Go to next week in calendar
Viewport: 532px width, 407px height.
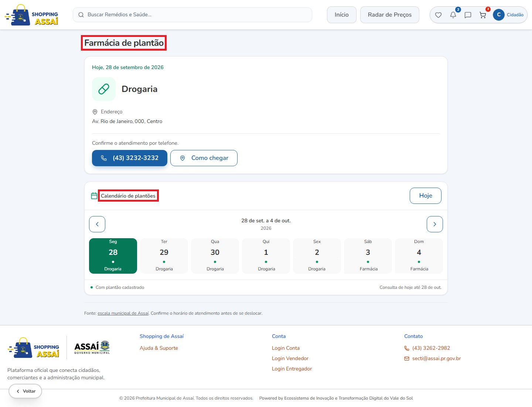[435, 224]
